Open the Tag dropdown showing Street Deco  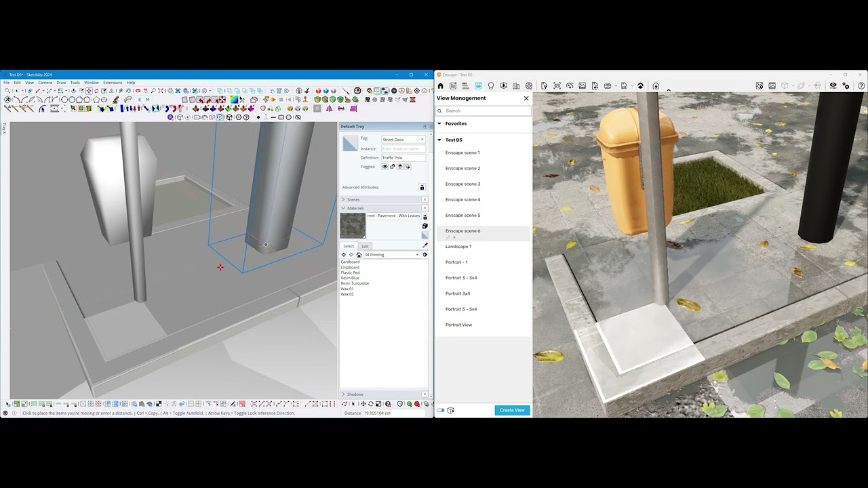coord(403,140)
